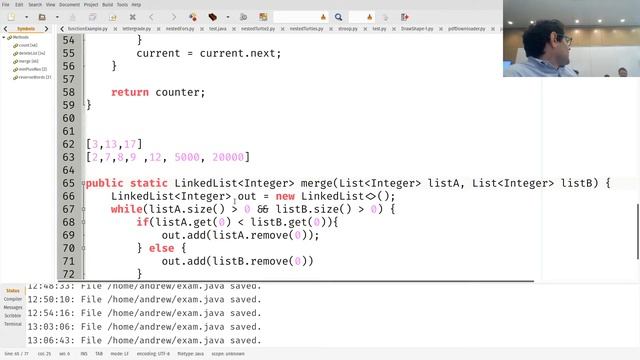Toggle fold marker at line 67 while loop
Screen dimensions: 640x360
tap(84, 209)
